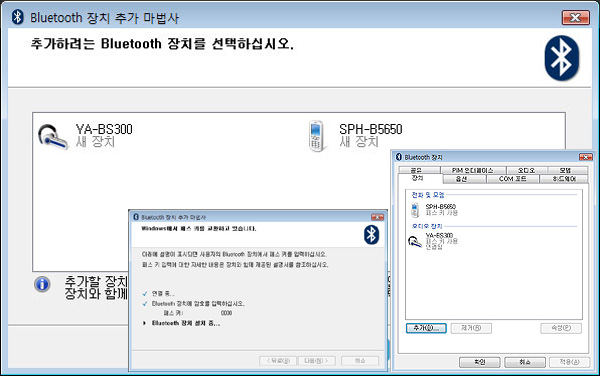Click the blue information icon below the device list
Screen dimensions: 600x376
click(x=42, y=284)
